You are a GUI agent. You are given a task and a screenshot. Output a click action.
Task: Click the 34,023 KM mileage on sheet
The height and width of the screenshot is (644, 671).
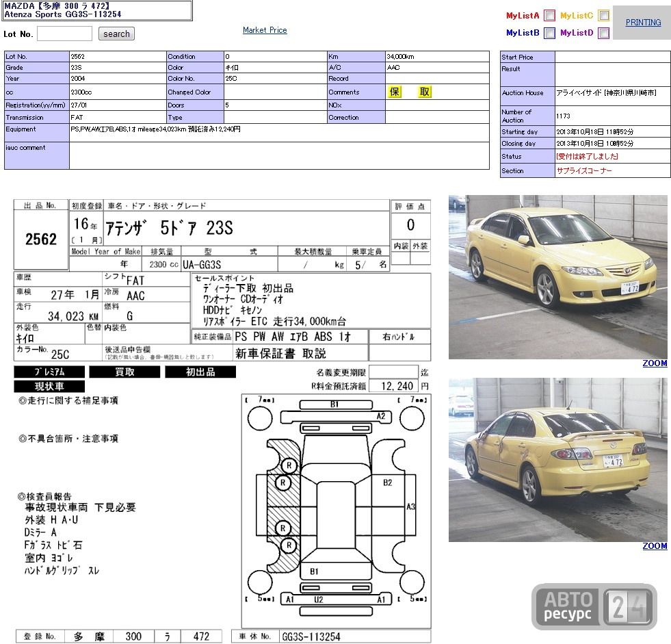pyautogui.click(x=73, y=316)
